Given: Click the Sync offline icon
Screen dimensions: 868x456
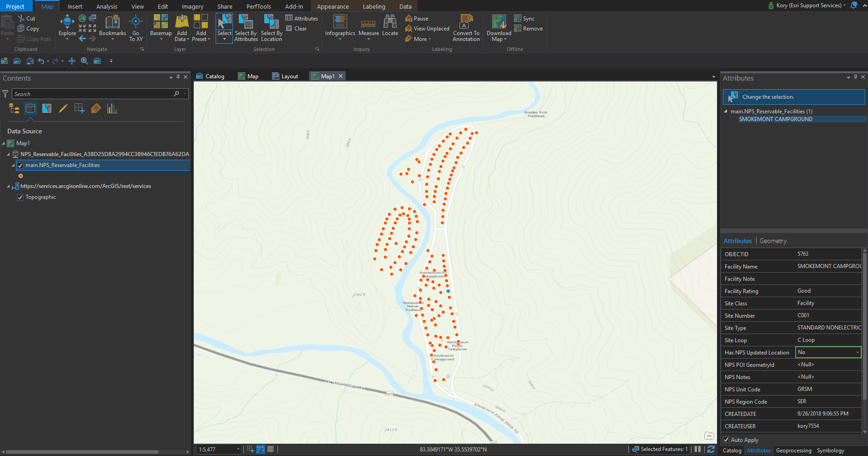Looking at the screenshot, I should 518,19.
